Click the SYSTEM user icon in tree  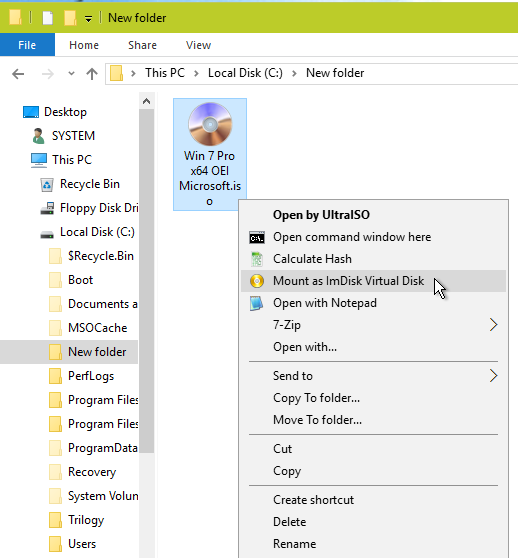tap(38, 136)
